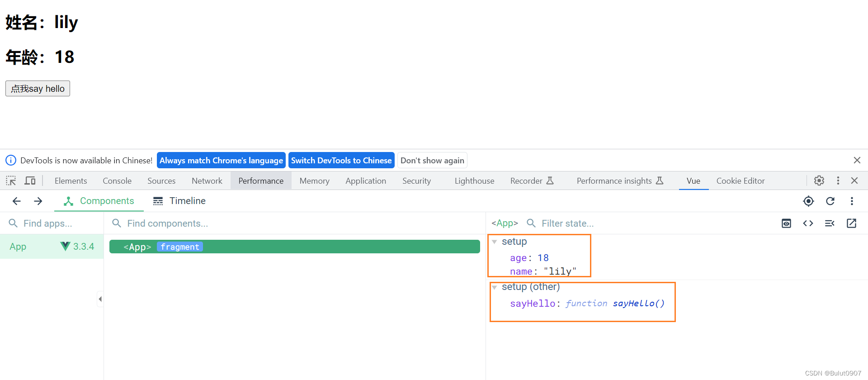Click Don't show again button

432,161
